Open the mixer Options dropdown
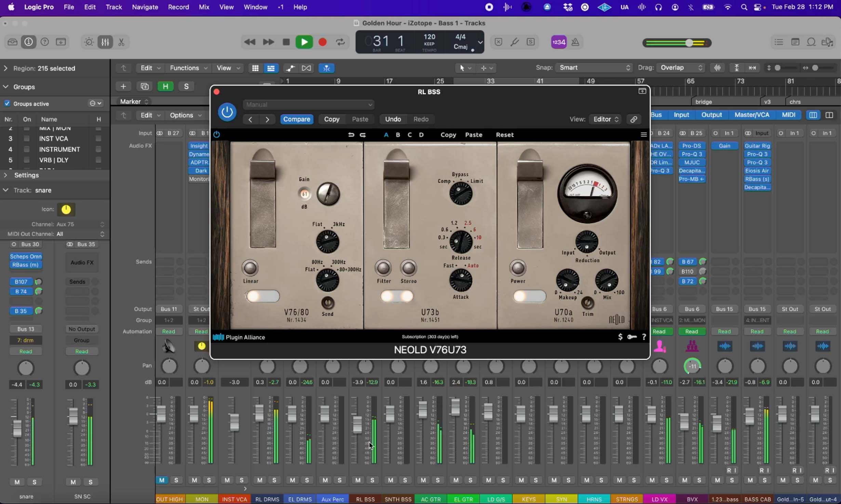 [x=185, y=115]
